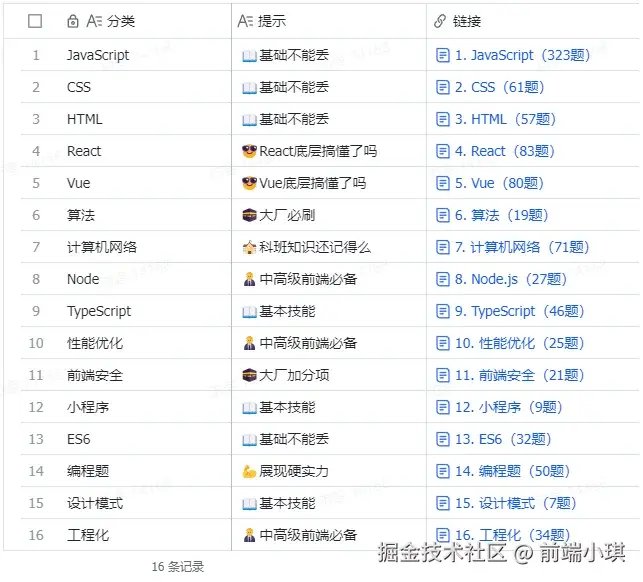Click the person emoji in the Node row hint
This screenshot has width=643, height=582.
click(x=249, y=279)
